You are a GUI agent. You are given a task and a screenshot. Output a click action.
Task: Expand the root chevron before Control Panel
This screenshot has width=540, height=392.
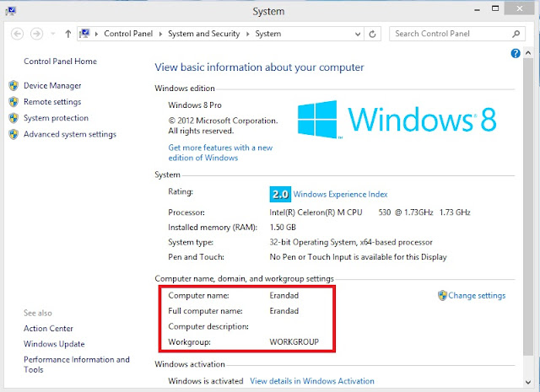coord(96,34)
